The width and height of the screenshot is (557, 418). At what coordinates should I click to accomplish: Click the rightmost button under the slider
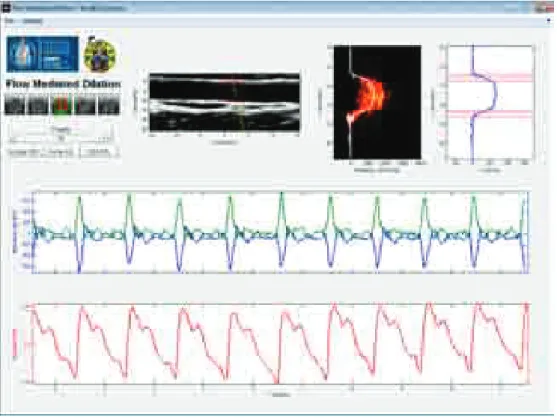click(98, 152)
